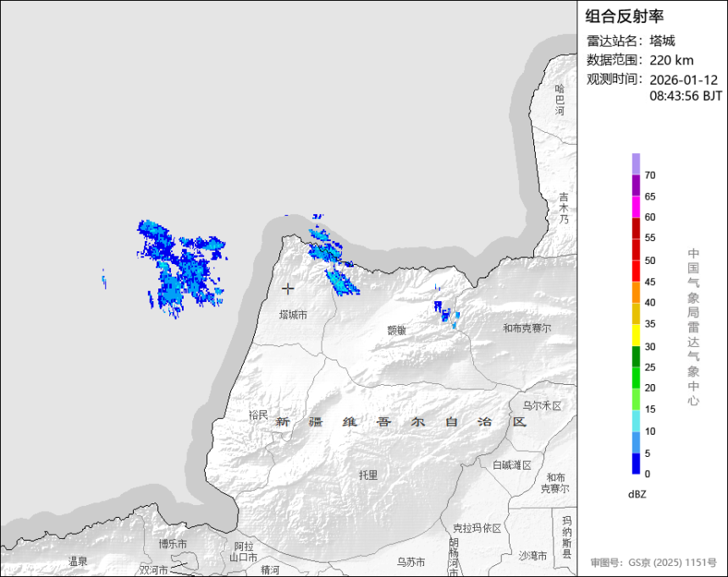Click the 阿拉山口市 map label
This screenshot has width=728, height=577.
244,552
